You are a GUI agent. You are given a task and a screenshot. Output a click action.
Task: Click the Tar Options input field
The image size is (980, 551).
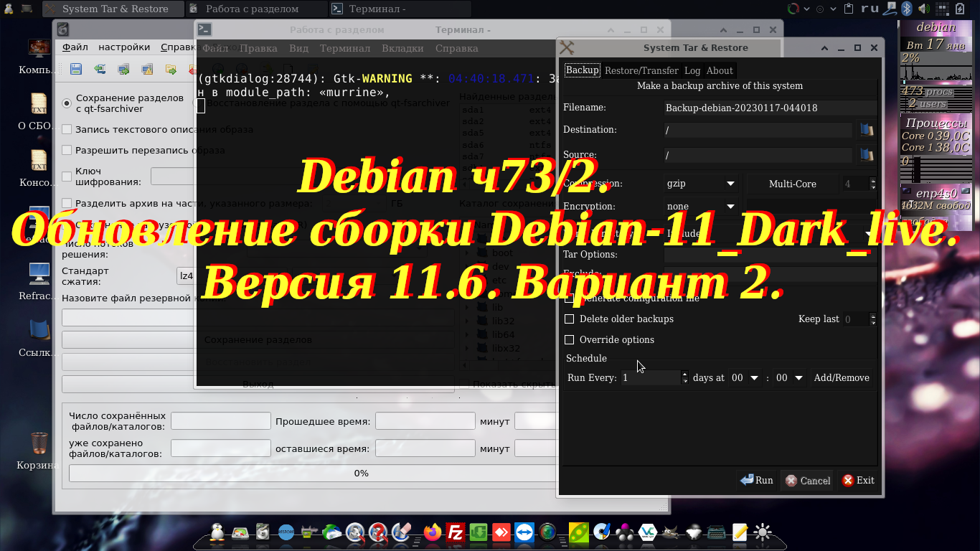coord(770,254)
